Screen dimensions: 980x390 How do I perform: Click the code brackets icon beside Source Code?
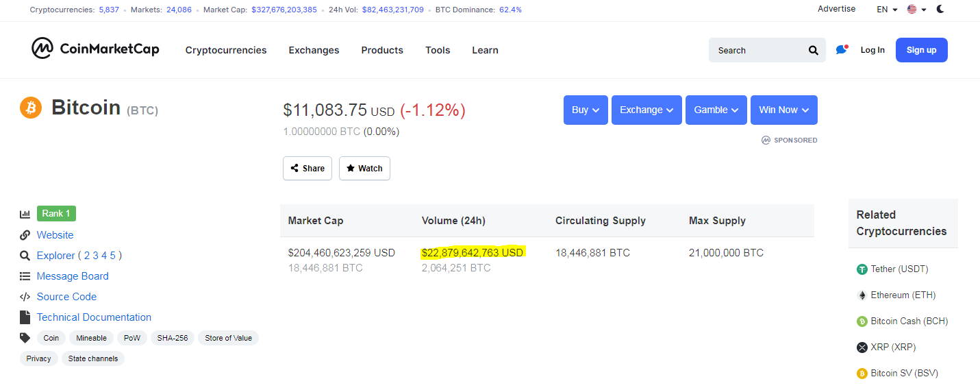25,297
